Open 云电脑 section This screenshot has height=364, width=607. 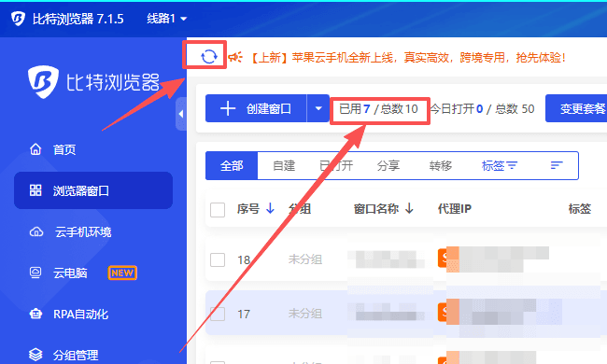(x=70, y=273)
